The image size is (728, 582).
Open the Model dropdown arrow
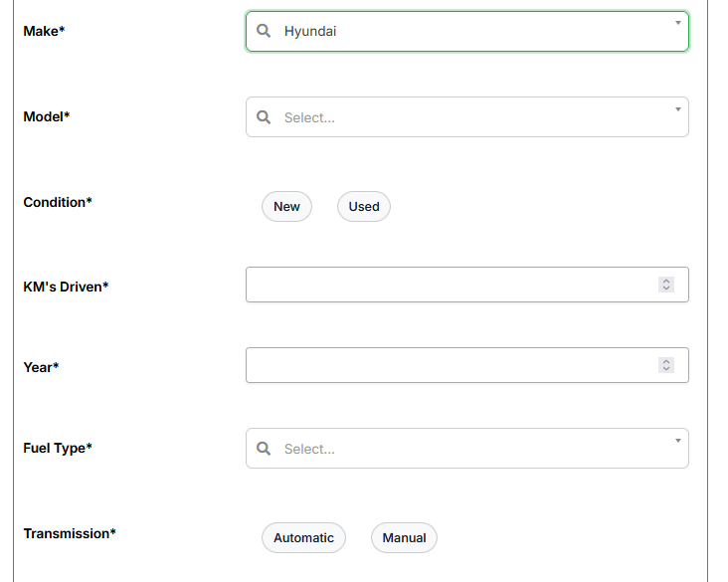click(x=677, y=108)
